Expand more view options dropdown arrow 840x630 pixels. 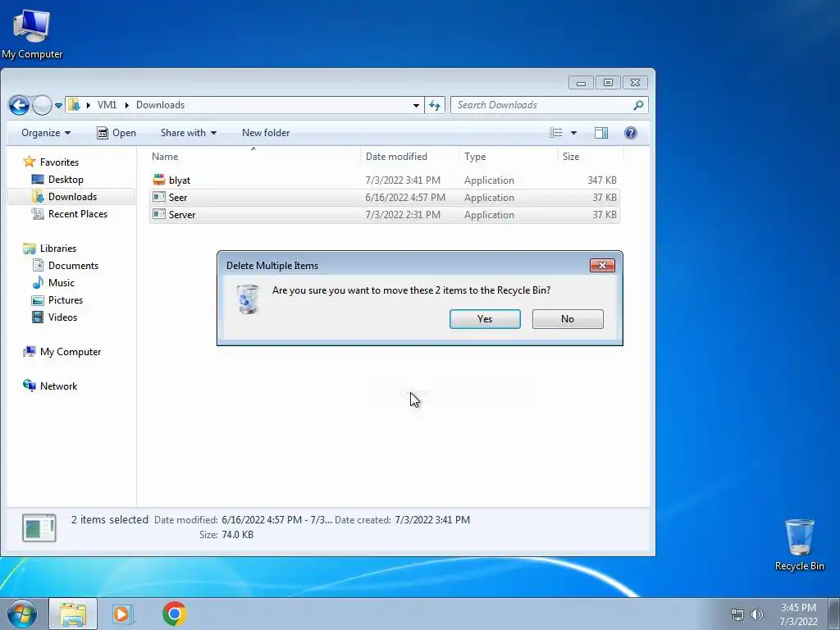[573, 133]
